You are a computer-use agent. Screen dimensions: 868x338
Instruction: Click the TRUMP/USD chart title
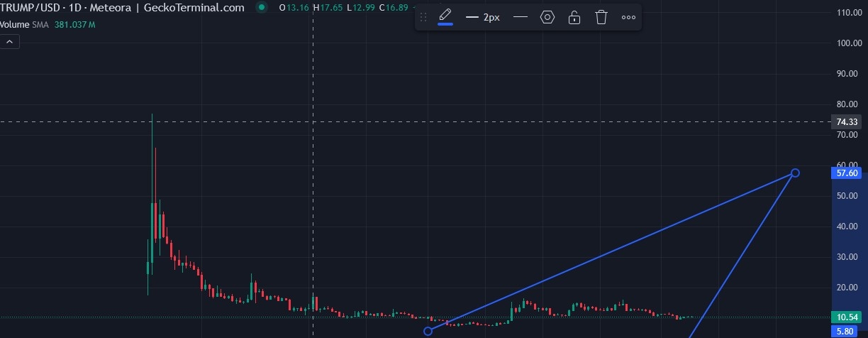pyautogui.click(x=122, y=8)
